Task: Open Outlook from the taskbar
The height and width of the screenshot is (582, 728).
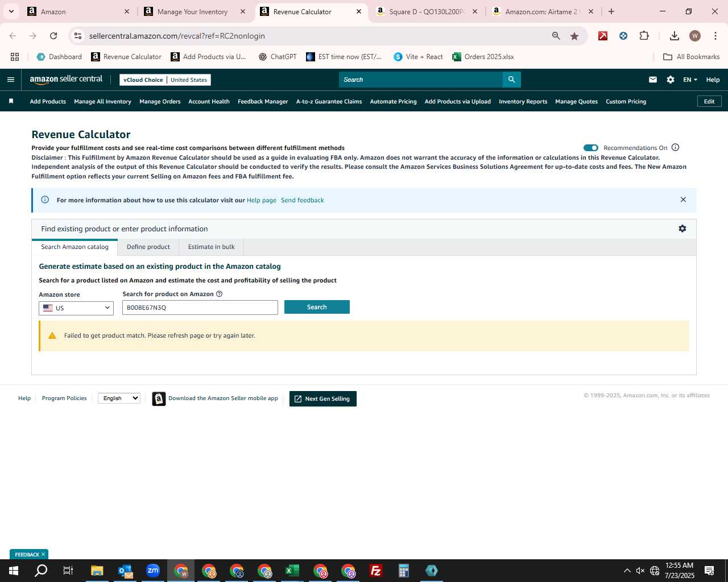Action: (125, 571)
